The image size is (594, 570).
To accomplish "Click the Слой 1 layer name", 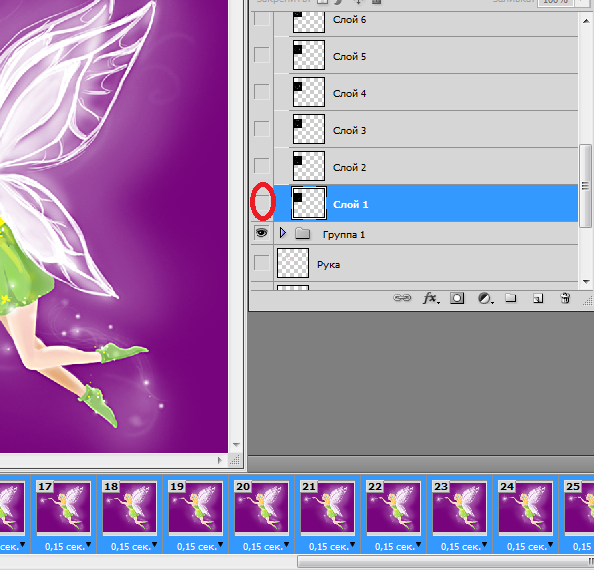I will (350, 205).
